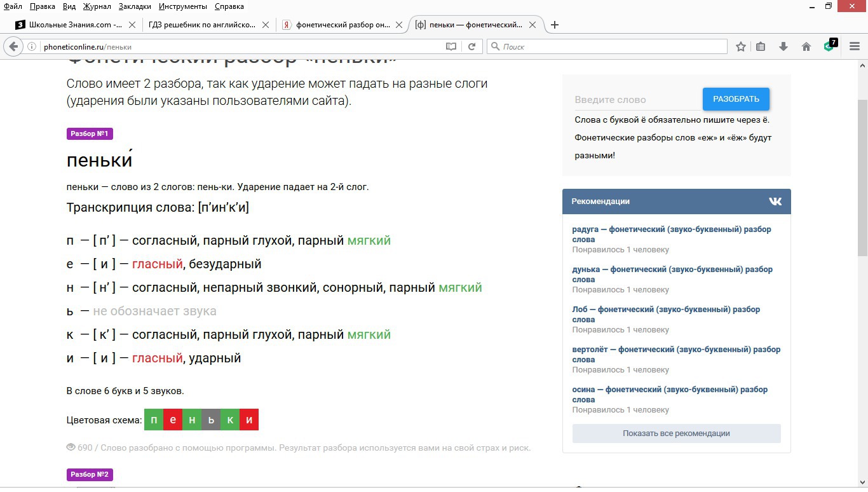Screen dimensions: 868x492
Task: Click the text В слове 6 букв и 5 звуков
Action: 125,391
